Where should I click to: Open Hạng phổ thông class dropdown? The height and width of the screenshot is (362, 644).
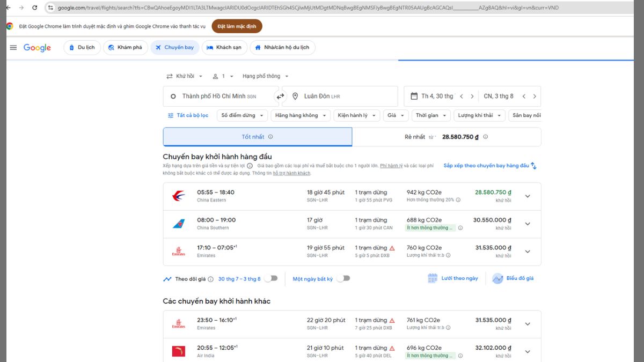pos(266,76)
